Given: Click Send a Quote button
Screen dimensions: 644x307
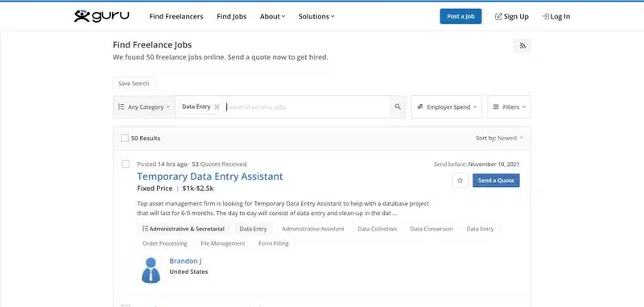Looking at the screenshot, I should pos(496,180).
